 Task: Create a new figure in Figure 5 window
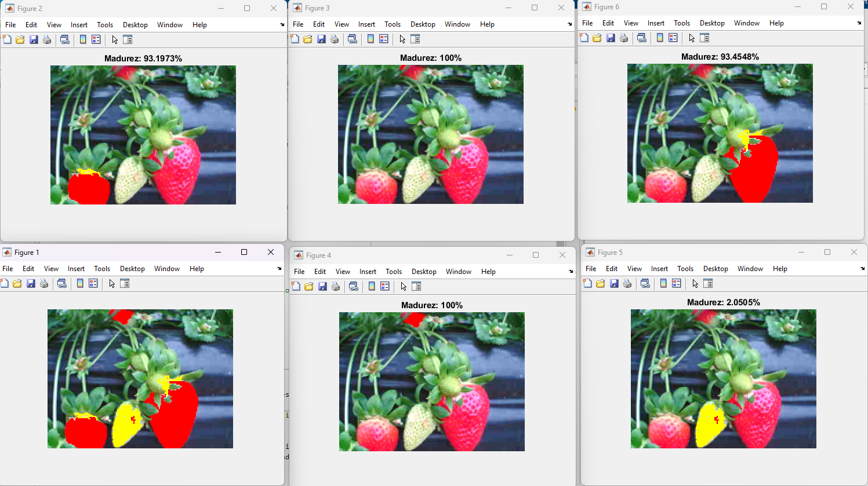[x=587, y=283]
